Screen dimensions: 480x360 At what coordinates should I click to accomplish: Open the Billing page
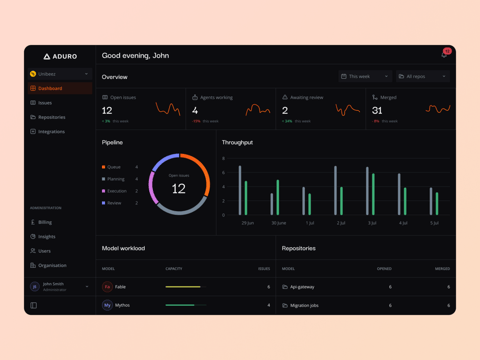click(60, 222)
